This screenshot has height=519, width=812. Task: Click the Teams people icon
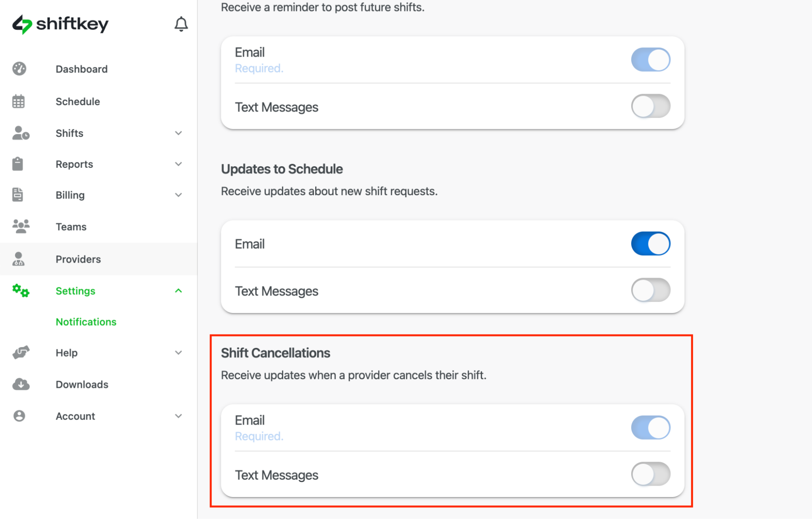click(x=20, y=226)
